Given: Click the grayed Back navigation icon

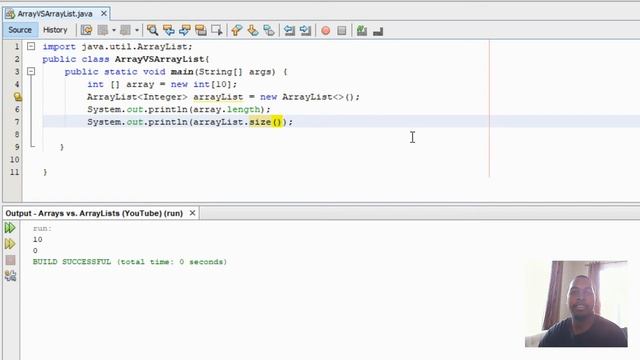Looking at the screenshot, I should tap(103, 30).
